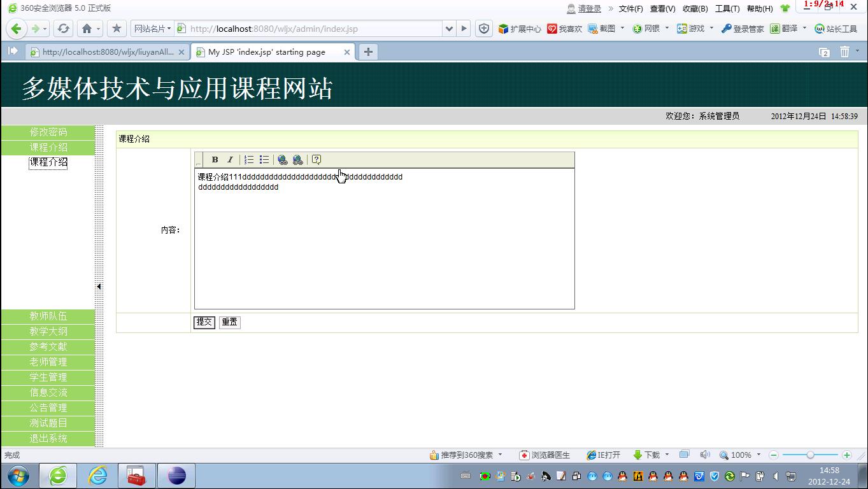Click 退出系统 to log out
The height and width of the screenshot is (489, 868).
[x=48, y=438]
